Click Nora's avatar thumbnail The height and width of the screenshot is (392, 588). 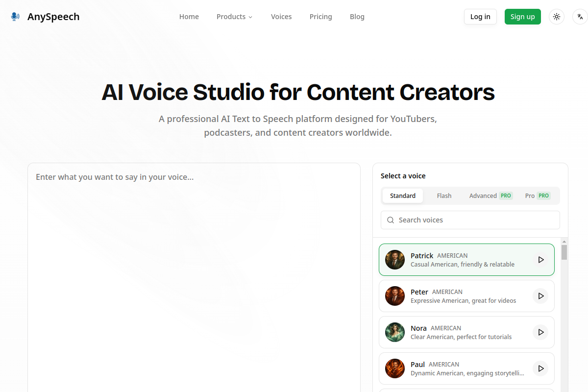(395, 332)
